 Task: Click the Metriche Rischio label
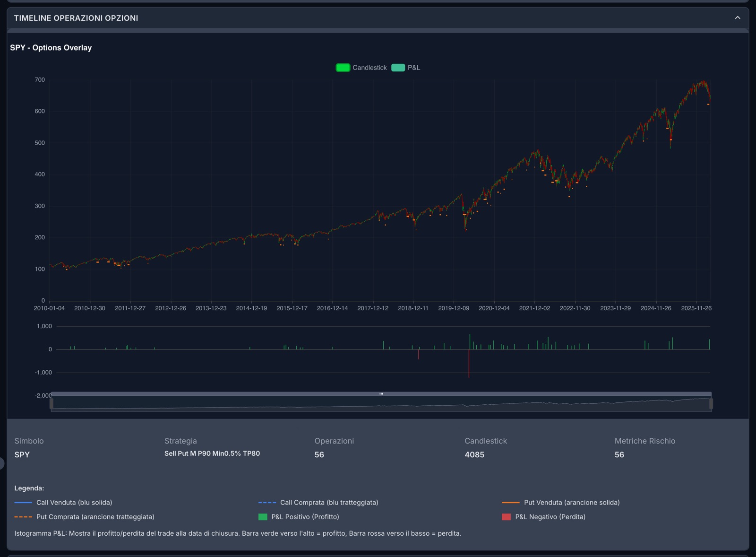click(645, 441)
